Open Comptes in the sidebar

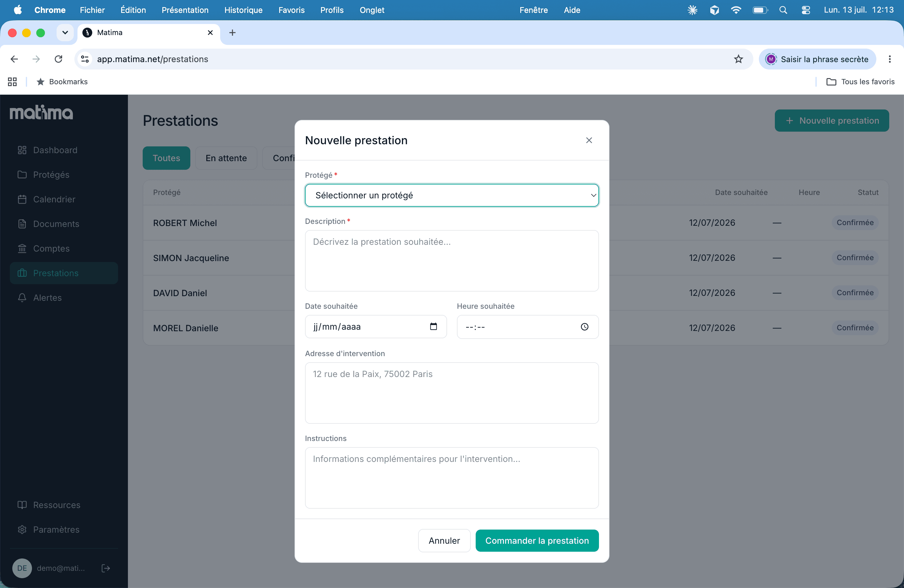pyautogui.click(x=64, y=248)
